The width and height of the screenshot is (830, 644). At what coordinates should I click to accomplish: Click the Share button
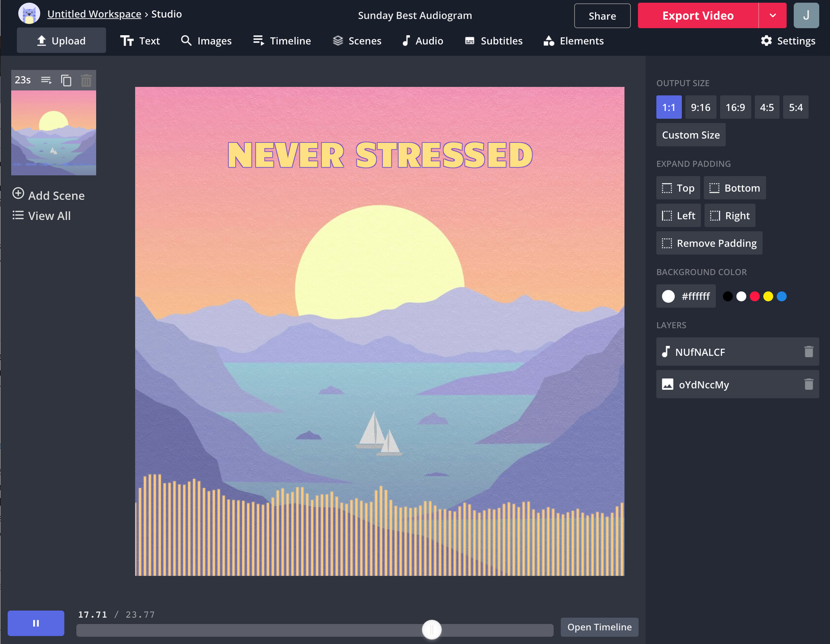pyautogui.click(x=602, y=16)
